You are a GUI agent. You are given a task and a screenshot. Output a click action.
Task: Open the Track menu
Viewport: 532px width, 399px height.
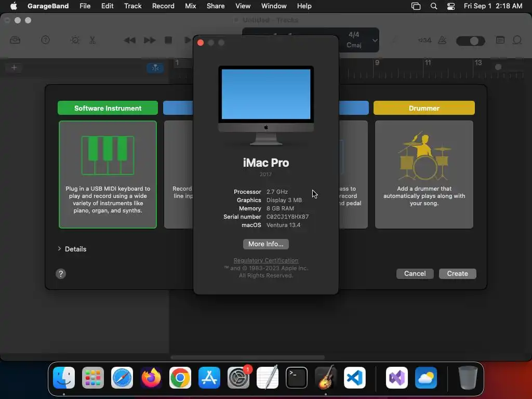tap(132, 6)
